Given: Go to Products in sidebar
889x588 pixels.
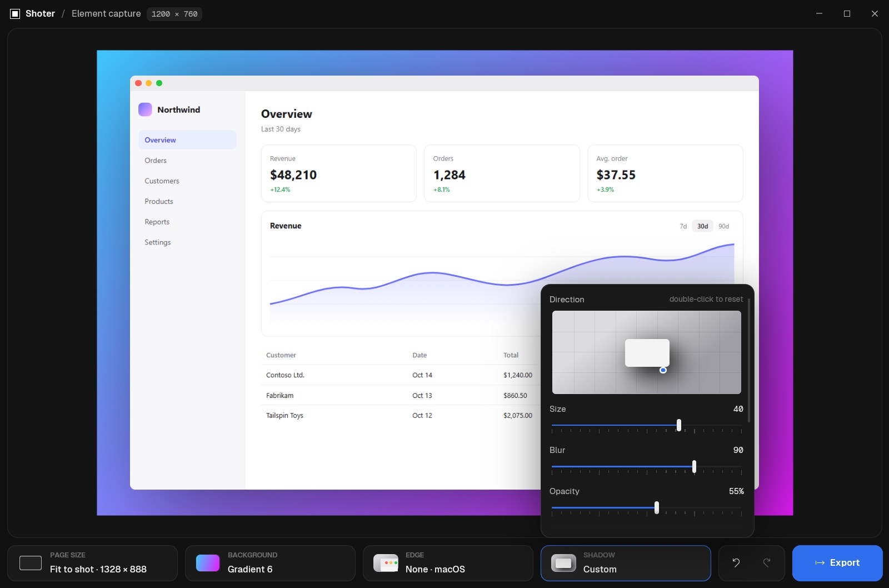Looking at the screenshot, I should pyautogui.click(x=187, y=201).
